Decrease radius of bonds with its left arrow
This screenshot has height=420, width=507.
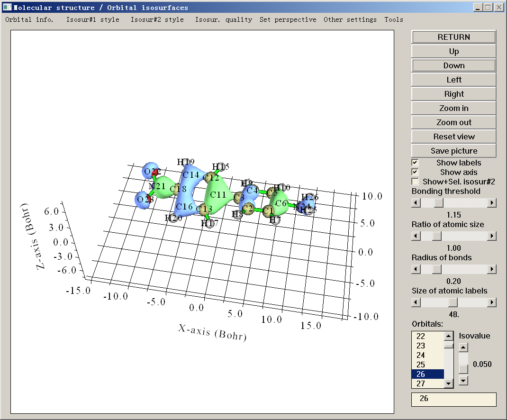tap(416, 269)
